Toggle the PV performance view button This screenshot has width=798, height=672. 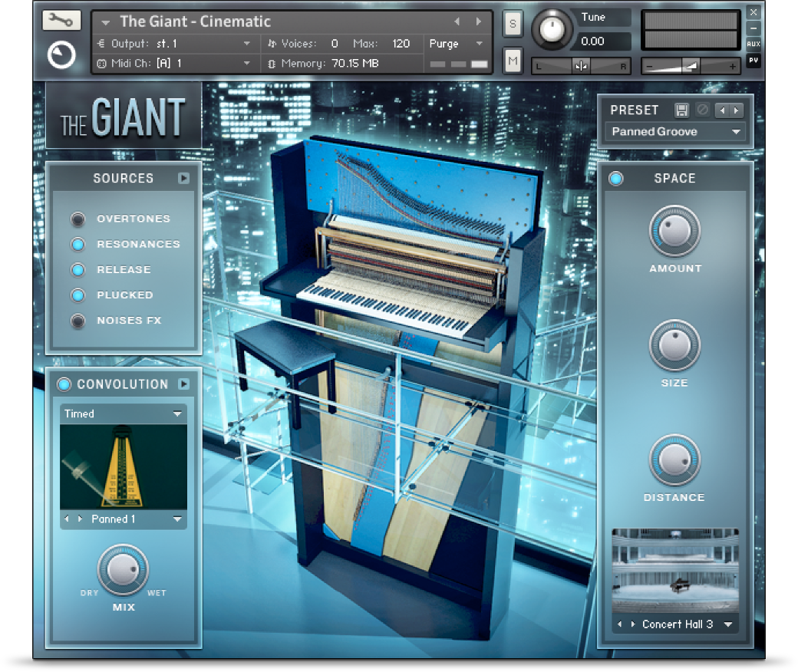pyautogui.click(x=753, y=61)
